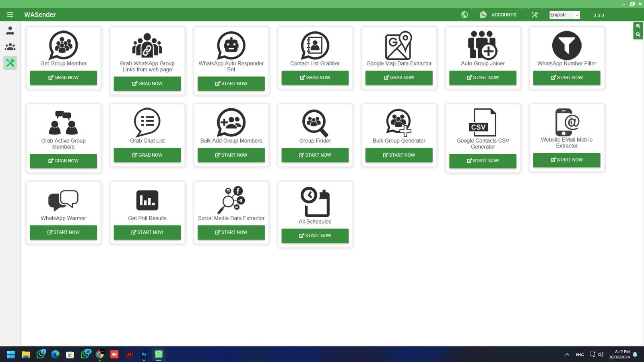Open the hamburger menu beside WASender
The height and width of the screenshot is (362, 644).
tap(10, 15)
